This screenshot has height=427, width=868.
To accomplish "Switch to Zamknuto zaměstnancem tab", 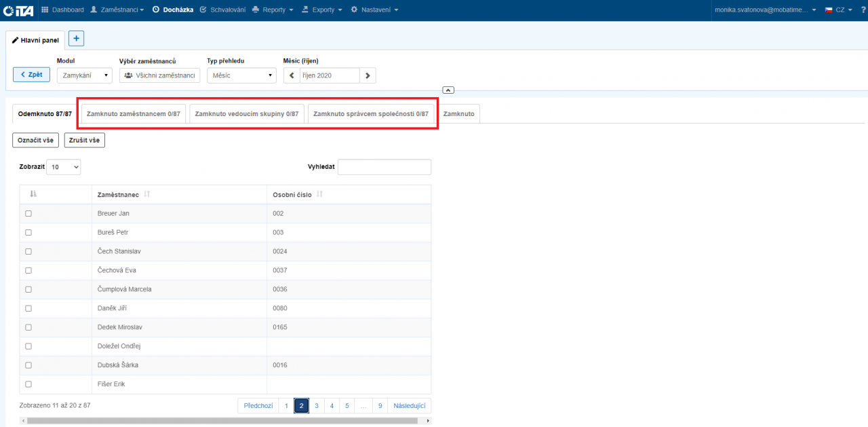I will 132,113.
